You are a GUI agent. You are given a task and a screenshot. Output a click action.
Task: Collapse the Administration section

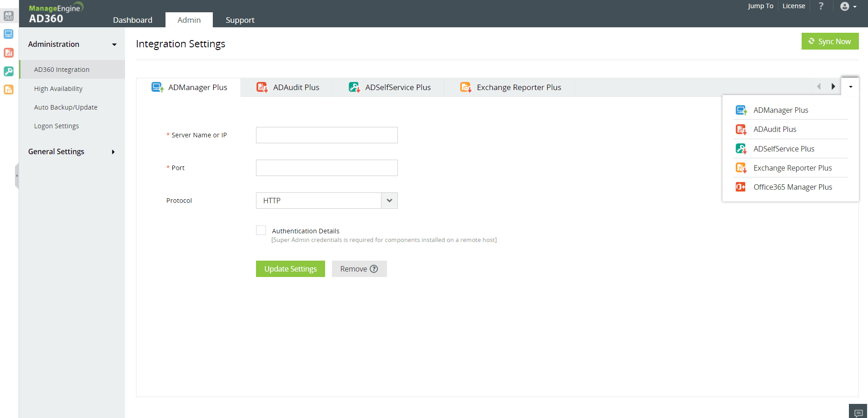[114, 44]
